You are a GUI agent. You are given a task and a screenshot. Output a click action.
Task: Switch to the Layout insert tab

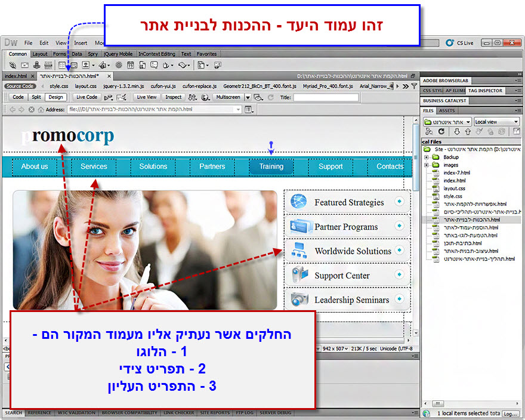tap(40, 54)
